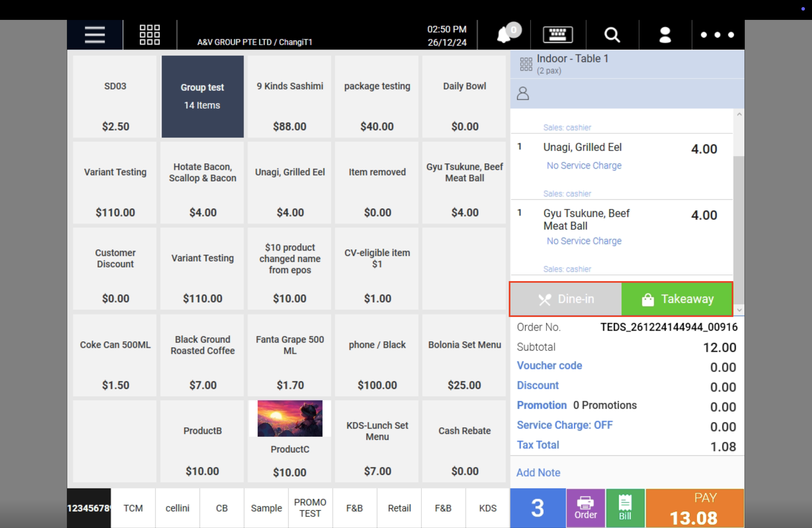Switch the order to Dine-in
The width and height of the screenshot is (812, 528).
pyautogui.click(x=566, y=299)
